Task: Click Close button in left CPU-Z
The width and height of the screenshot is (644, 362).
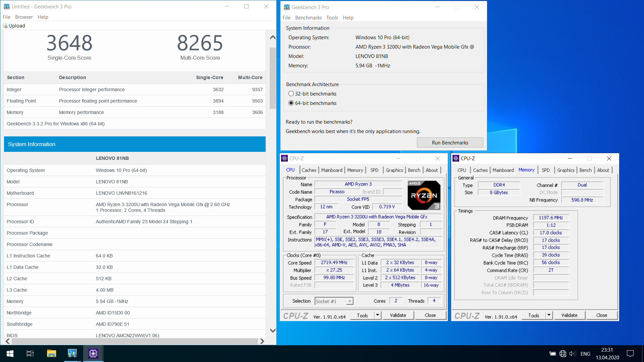Action: point(430,315)
